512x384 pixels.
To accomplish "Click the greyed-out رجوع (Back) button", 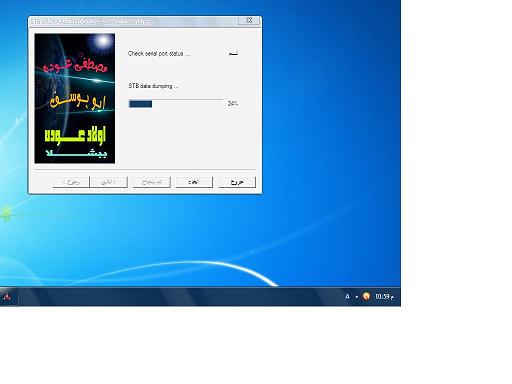I will pos(71,182).
